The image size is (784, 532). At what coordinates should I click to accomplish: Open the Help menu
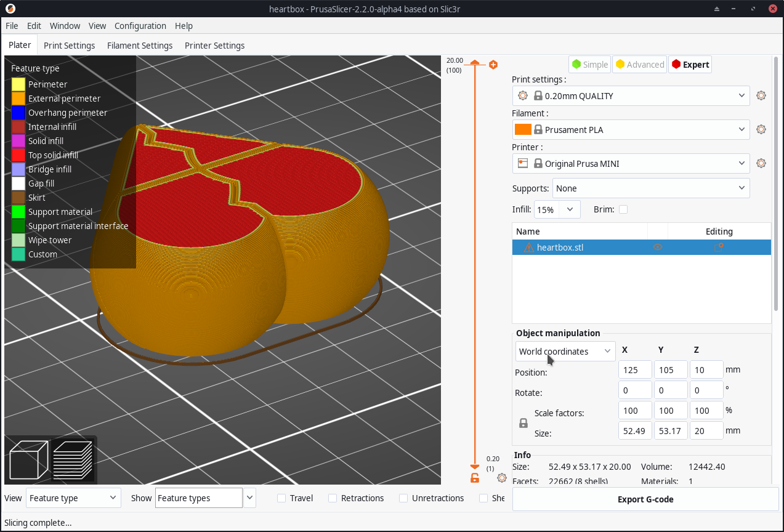184,26
